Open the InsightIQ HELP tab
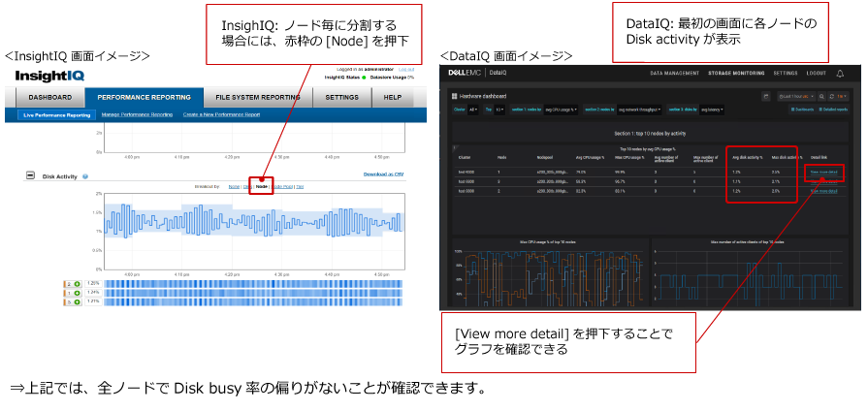 pos(393,97)
